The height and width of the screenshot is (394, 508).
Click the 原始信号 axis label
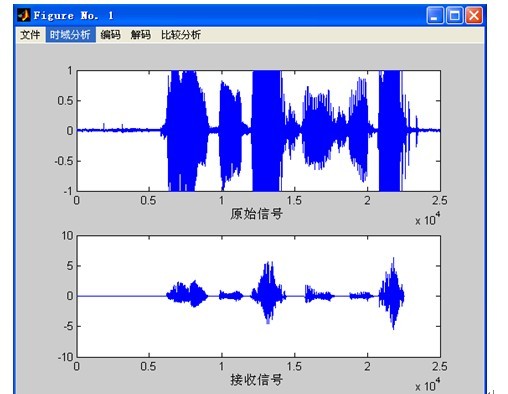tap(256, 214)
